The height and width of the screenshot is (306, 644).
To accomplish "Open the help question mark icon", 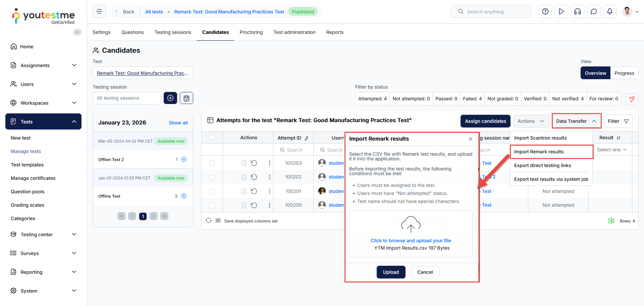I will [x=545, y=12].
